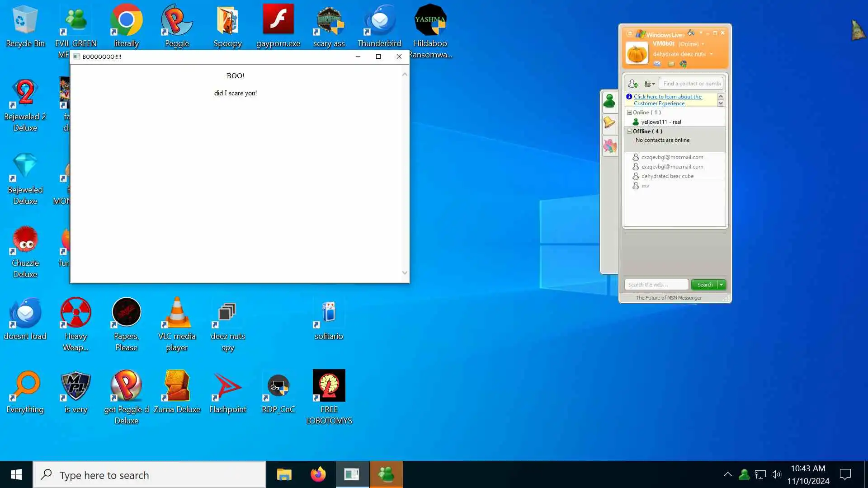The image size is (868, 488).
Task: Click the Find a contact field
Action: (x=691, y=84)
